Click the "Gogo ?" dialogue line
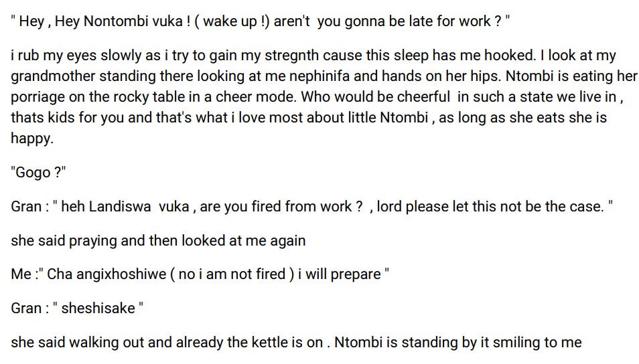 38,173
